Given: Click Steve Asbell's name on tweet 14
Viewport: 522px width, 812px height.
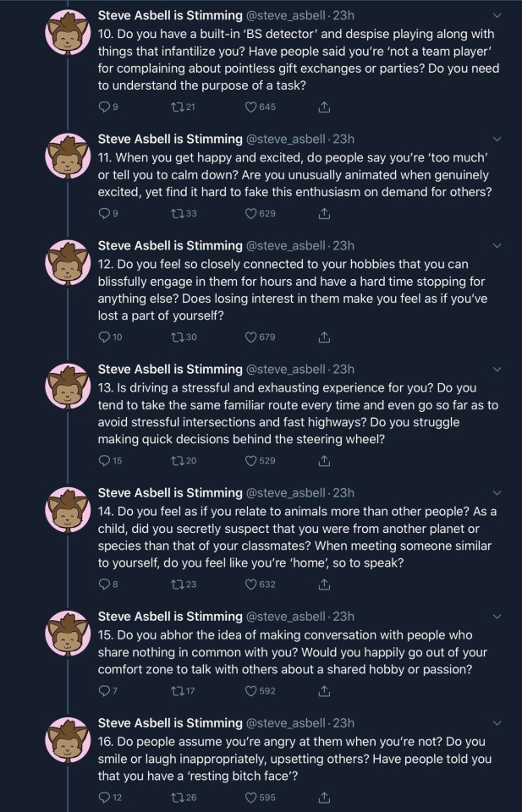Looking at the screenshot, I should tap(169, 493).
